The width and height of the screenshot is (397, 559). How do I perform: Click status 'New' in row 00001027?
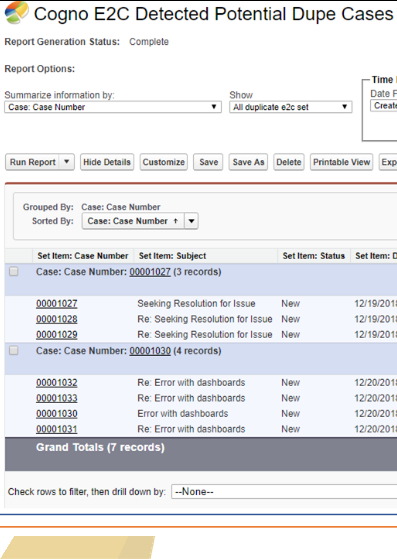click(x=290, y=304)
